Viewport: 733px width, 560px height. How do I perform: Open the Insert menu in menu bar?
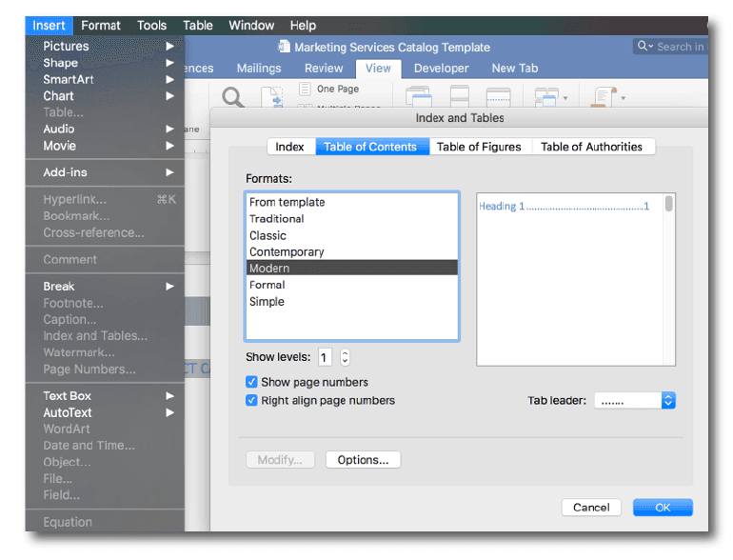[50, 26]
